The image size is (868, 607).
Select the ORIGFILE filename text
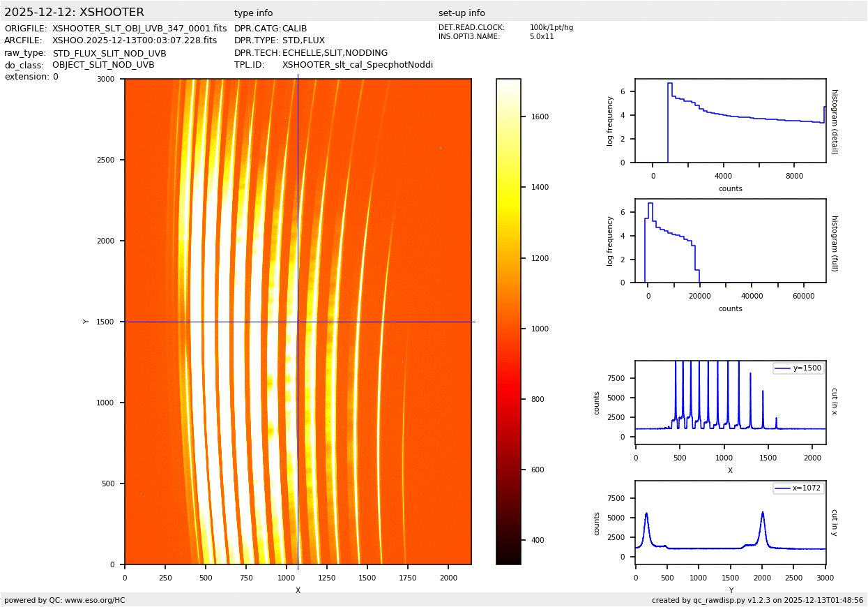coord(139,29)
